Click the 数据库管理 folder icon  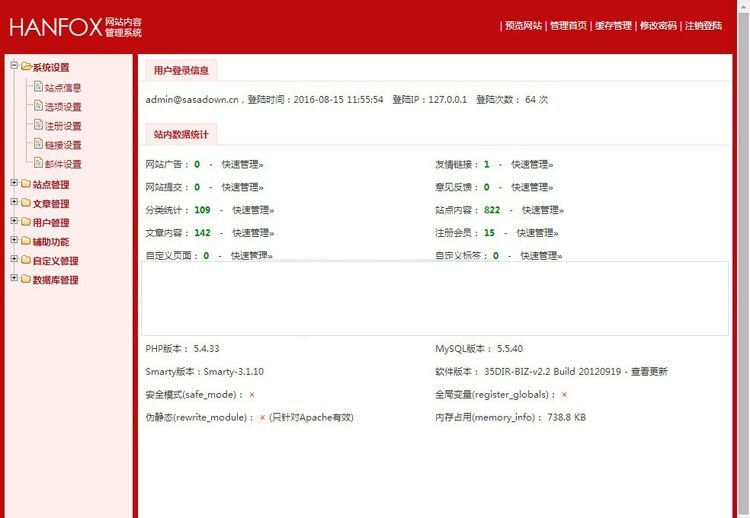pyautogui.click(x=26, y=279)
